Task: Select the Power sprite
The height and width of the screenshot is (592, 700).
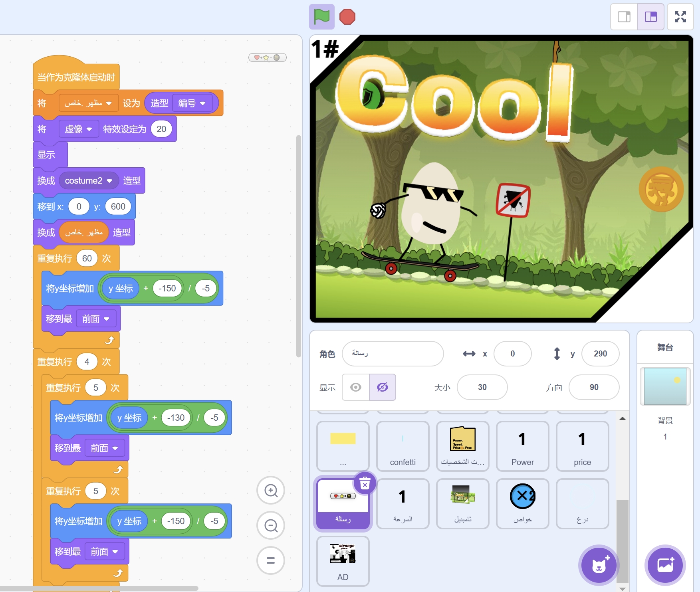Action: click(x=523, y=446)
